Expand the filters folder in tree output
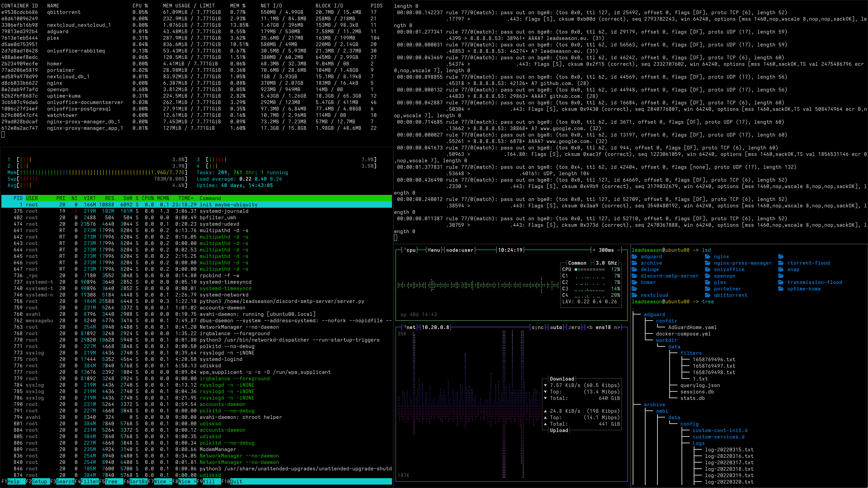 [691, 353]
